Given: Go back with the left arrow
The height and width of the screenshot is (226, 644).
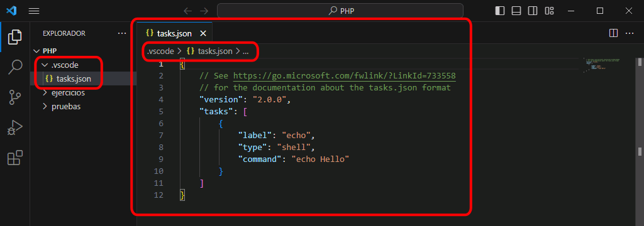Looking at the screenshot, I should (187, 11).
